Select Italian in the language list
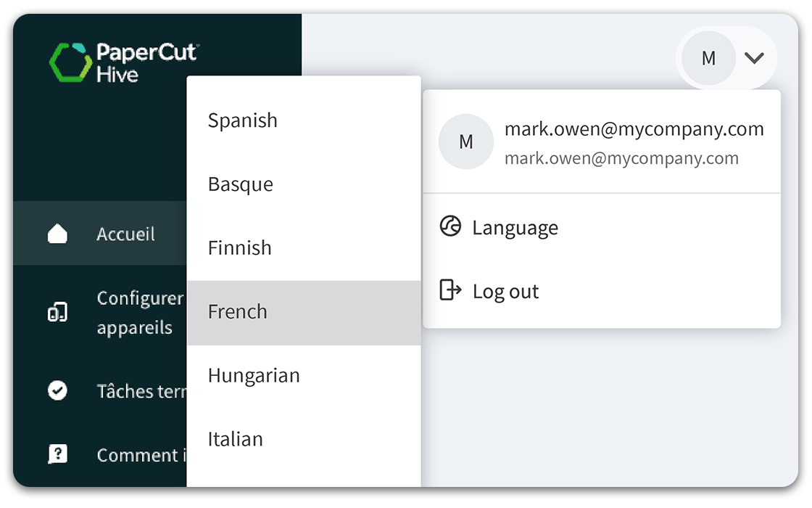812x508 pixels. 236,439
